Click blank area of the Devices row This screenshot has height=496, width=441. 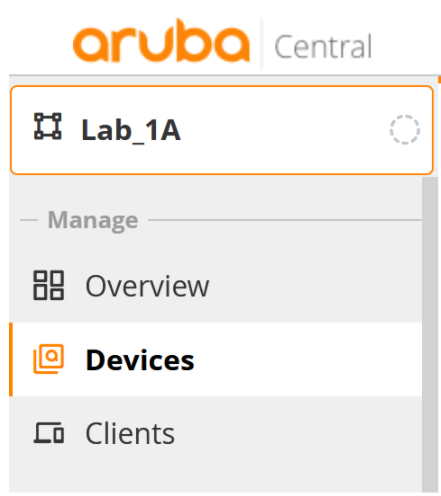307,359
